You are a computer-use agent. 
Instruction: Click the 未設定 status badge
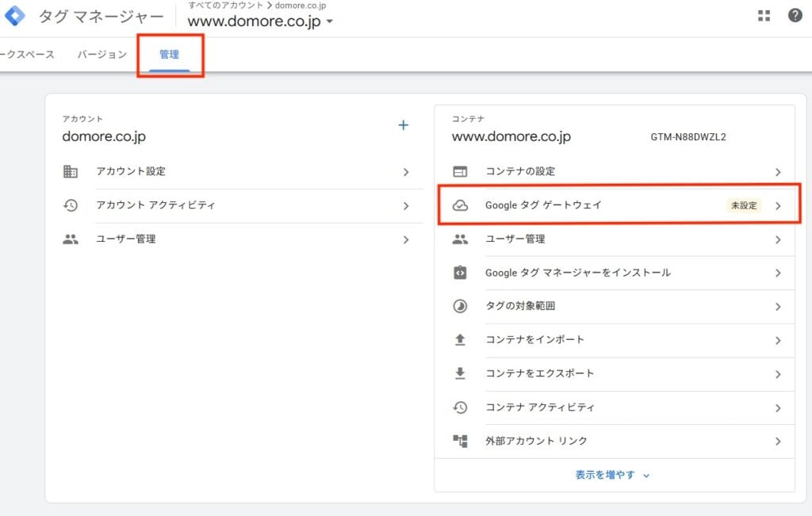pyautogui.click(x=744, y=205)
